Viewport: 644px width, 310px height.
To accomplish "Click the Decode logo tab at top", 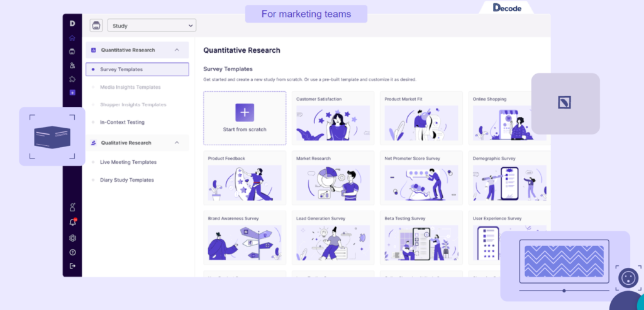I will [506, 8].
